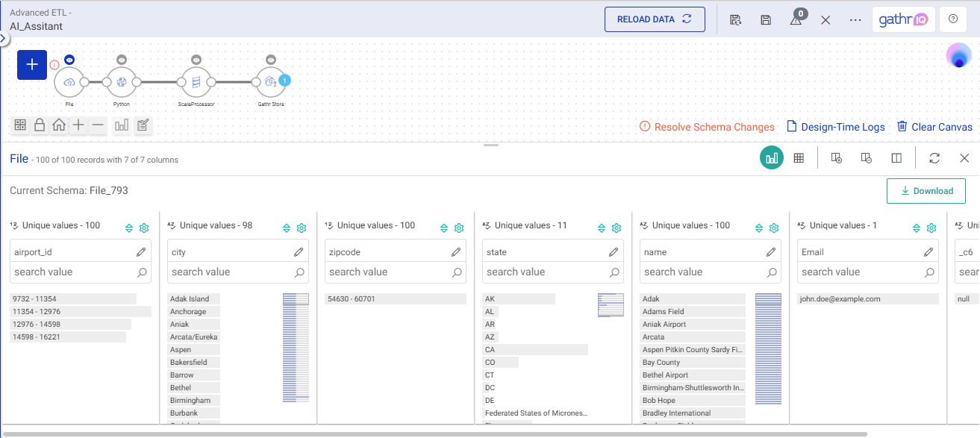Open the sort arrows for city column
Image resolution: width=980 pixels, height=438 pixels.
(x=287, y=228)
